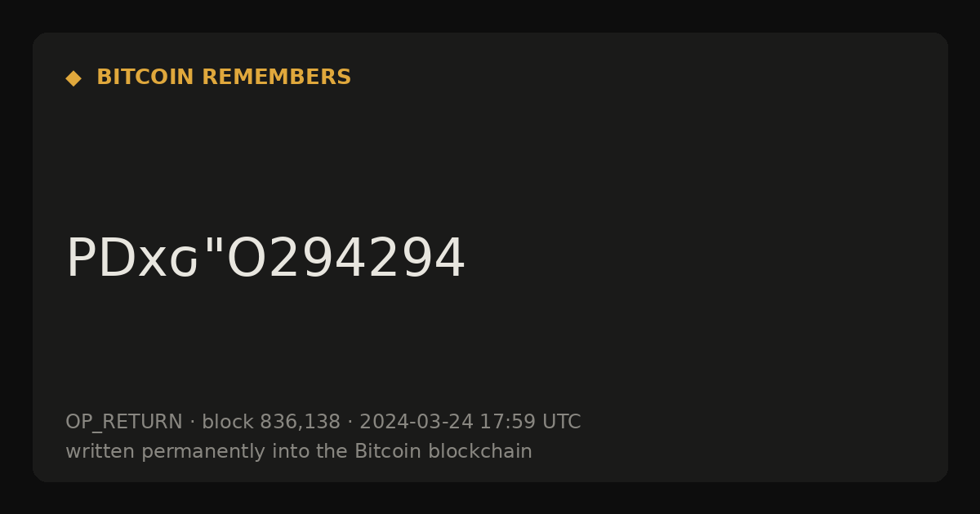Click the 2024-03-24 date
Image resolution: width=980 pixels, height=514 pixels.
tap(416, 423)
